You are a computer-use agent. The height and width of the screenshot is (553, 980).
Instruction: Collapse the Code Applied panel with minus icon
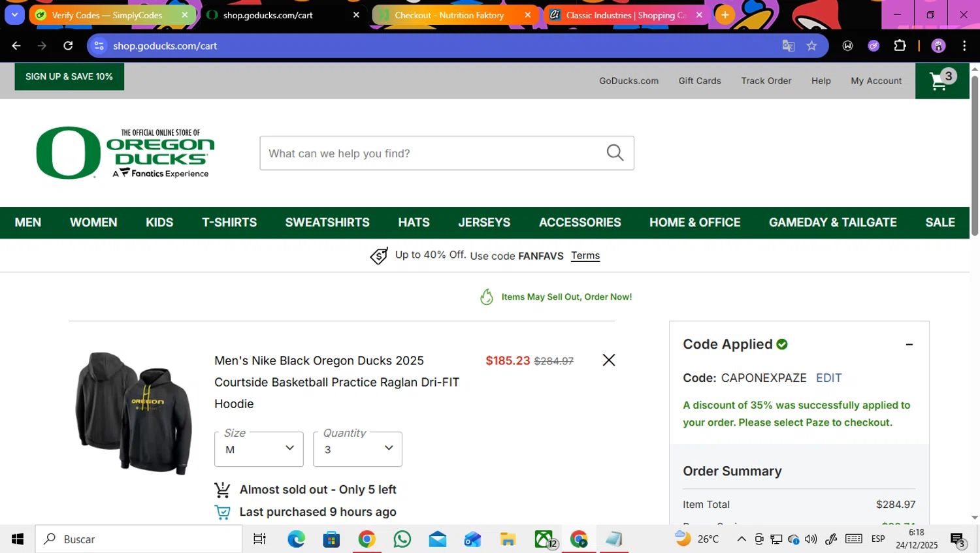[x=909, y=344]
